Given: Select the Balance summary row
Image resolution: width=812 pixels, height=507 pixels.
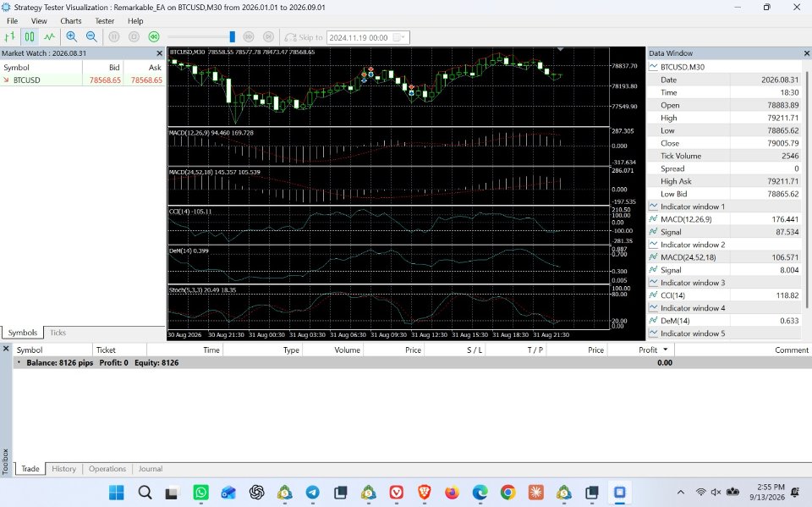Looking at the screenshot, I should click(412, 363).
